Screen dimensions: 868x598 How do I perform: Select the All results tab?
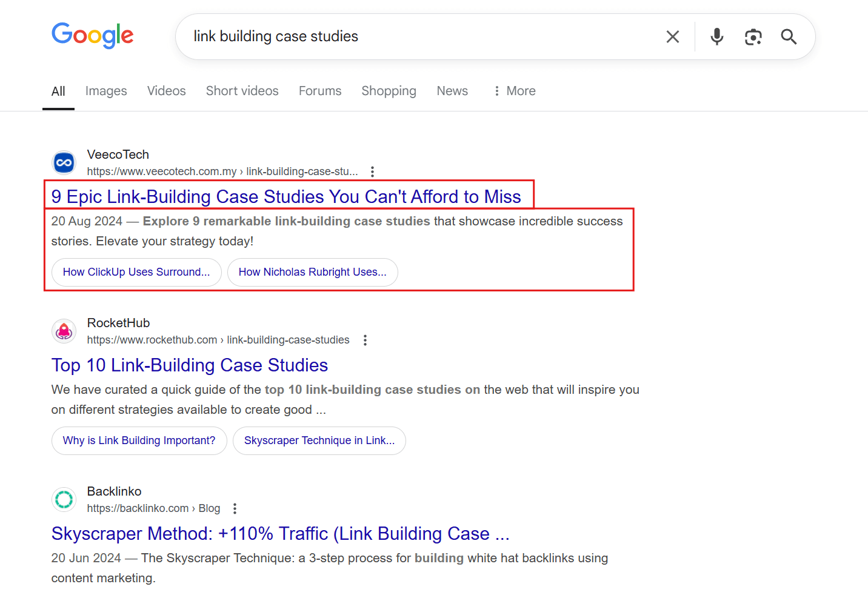coord(58,91)
